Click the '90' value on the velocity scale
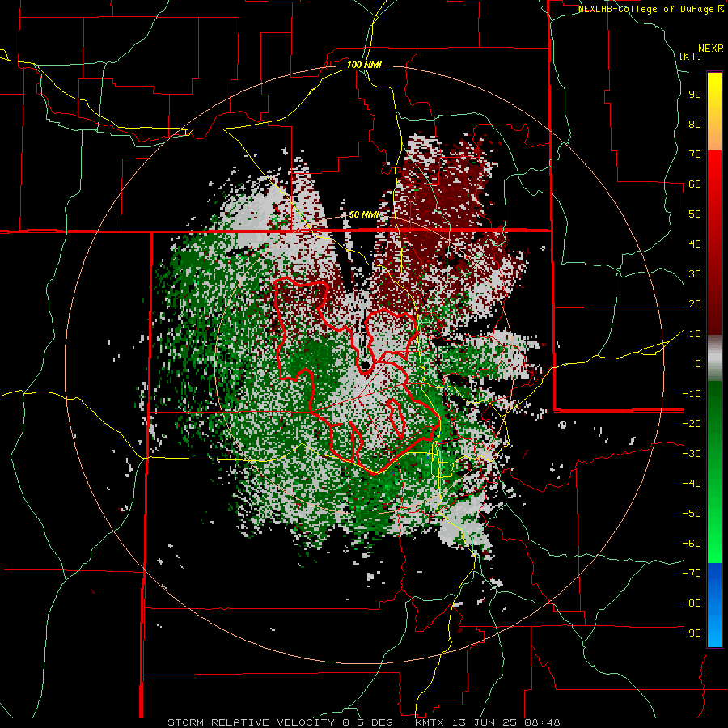This screenshot has height=728, width=728. (x=695, y=95)
